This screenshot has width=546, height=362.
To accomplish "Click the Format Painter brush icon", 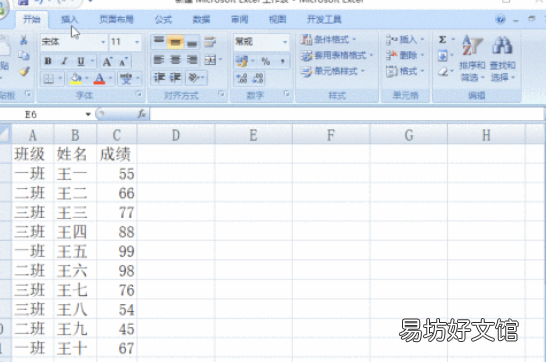I will (x=24, y=71).
